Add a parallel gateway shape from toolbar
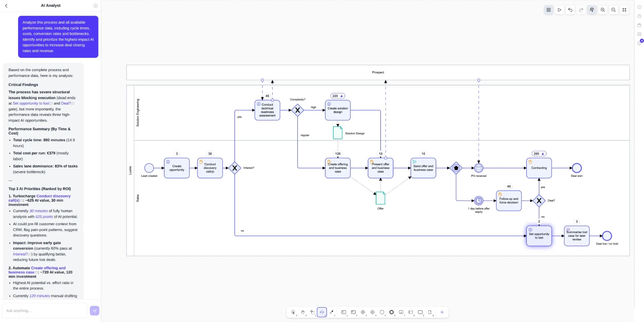The width and height of the screenshot is (644, 322). coord(373,312)
